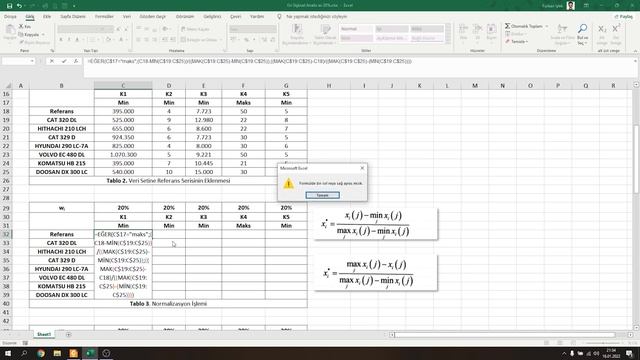The image size is (640, 360).
Task: Click the Paylaş share button
Action: pos(624,17)
